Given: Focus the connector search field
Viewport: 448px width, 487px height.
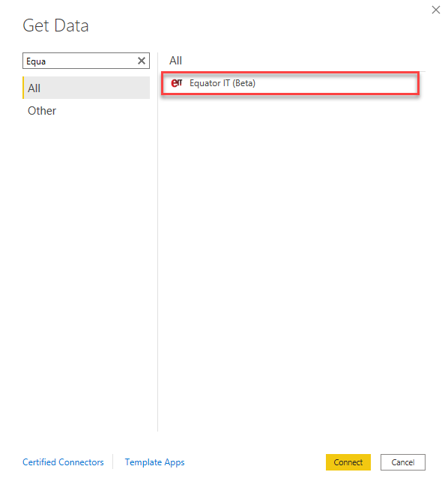Looking at the screenshot, I should 86,61.
